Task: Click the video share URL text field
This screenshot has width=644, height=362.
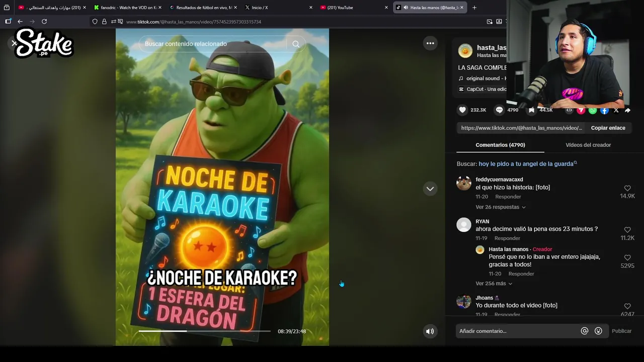Action: tap(521, 128)
